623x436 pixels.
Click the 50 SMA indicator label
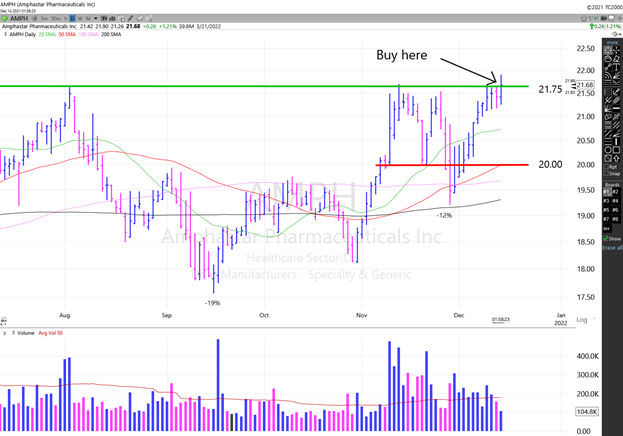tap(67, 34)
